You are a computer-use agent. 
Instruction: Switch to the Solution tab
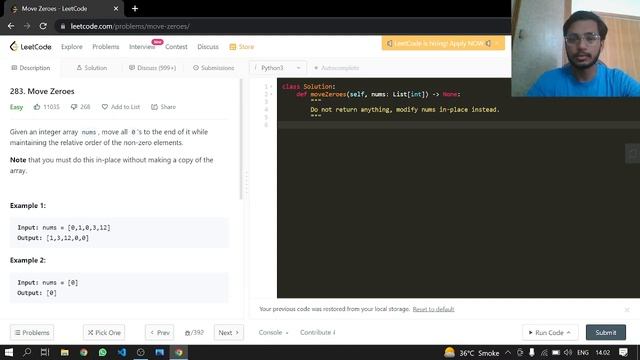[92, 68]
